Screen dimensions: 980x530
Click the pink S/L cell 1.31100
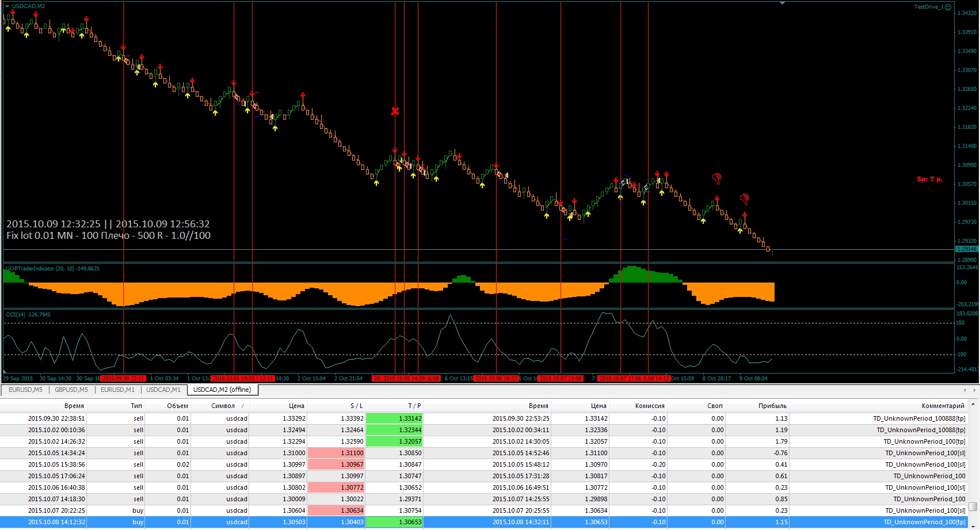point(336,453)
